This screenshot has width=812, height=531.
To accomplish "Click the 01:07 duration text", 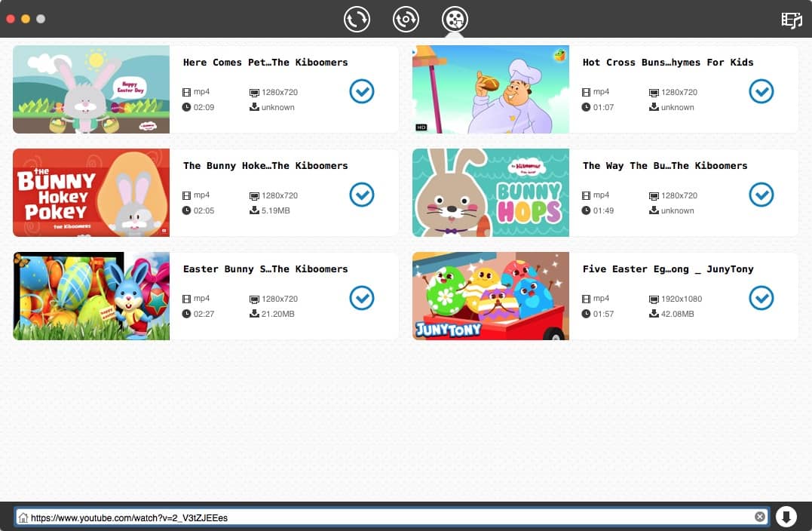I will 603,107.
